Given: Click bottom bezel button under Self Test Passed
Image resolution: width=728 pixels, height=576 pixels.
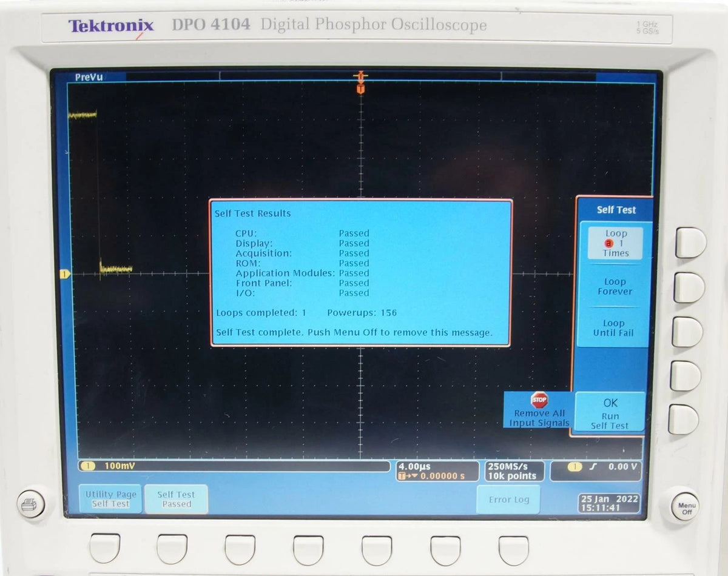Looking at the screenshot, I should pos(172,549).
